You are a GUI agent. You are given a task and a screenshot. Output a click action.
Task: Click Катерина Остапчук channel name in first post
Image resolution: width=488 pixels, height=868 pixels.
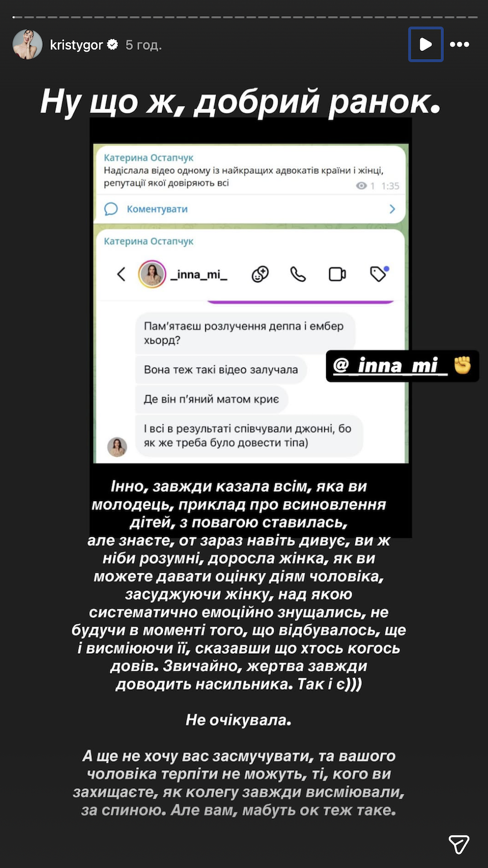point(149,157)
